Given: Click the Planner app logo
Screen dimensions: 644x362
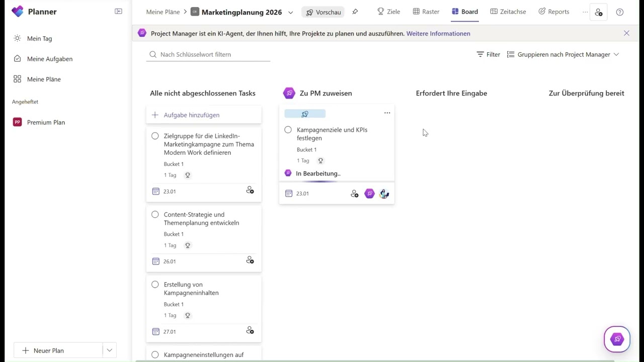Looking at the screenshot, I should pos(18,11).
